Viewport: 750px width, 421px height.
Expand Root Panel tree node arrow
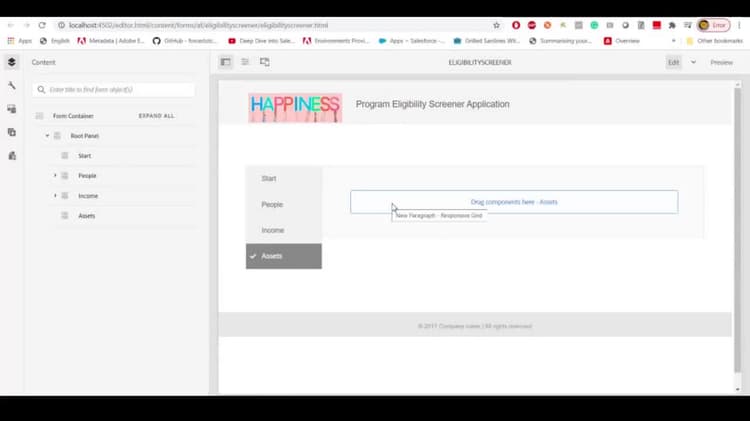coord(47,136)
